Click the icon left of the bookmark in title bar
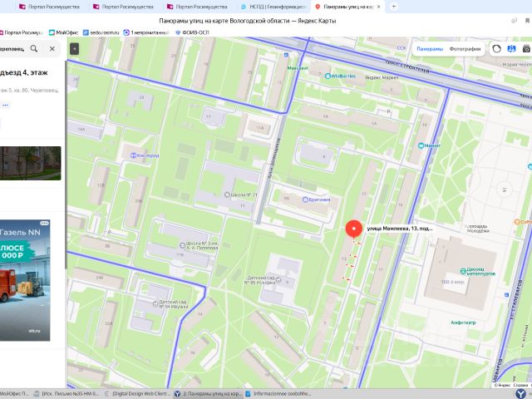Image resolution: width=532 pixels, height=399 pixels. tap(514, 21)
